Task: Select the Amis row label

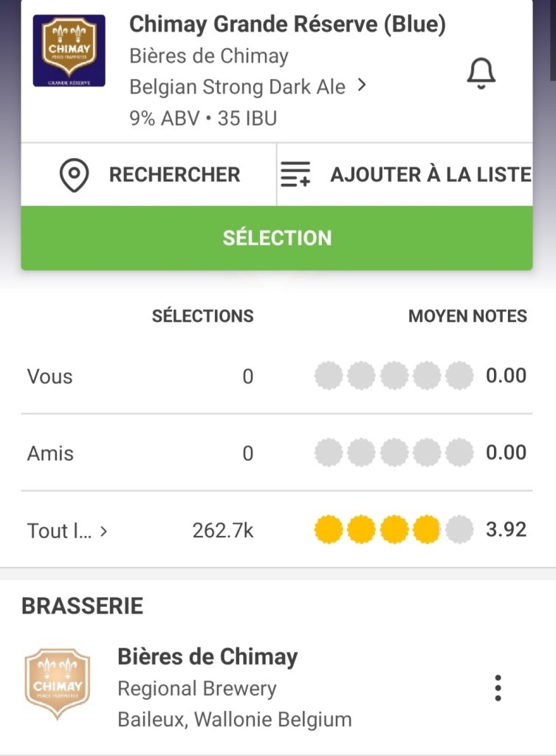Action: pos(50,453)
